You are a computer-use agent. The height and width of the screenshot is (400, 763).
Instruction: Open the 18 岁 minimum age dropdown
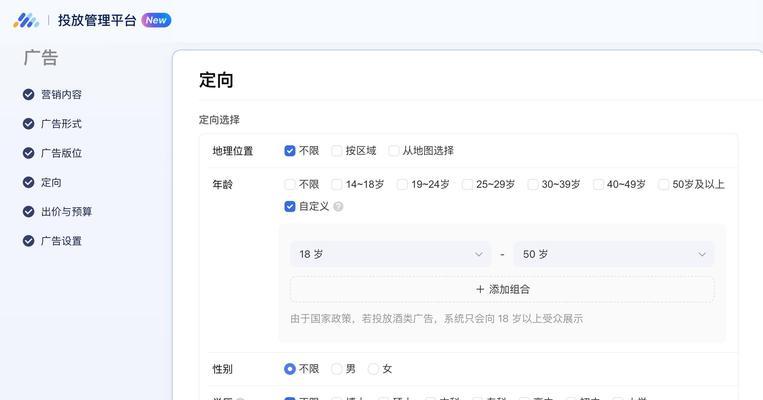point(390,254)
